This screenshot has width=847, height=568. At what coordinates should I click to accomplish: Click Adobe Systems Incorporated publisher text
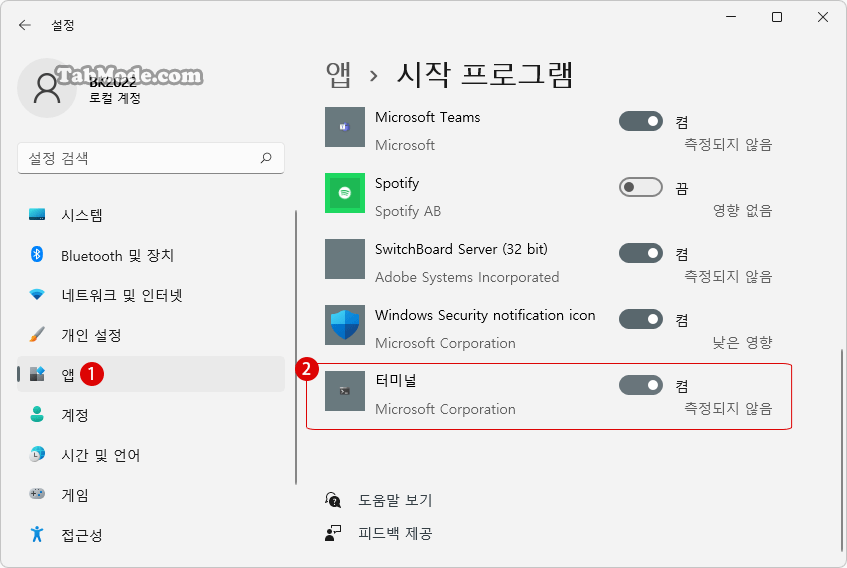point(467,277)
